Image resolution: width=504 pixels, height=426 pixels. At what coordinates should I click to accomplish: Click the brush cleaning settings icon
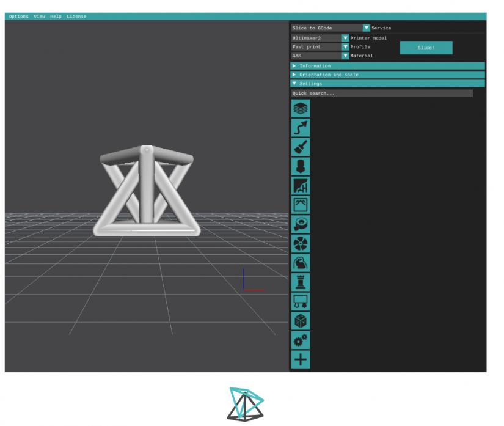point(300,147)
